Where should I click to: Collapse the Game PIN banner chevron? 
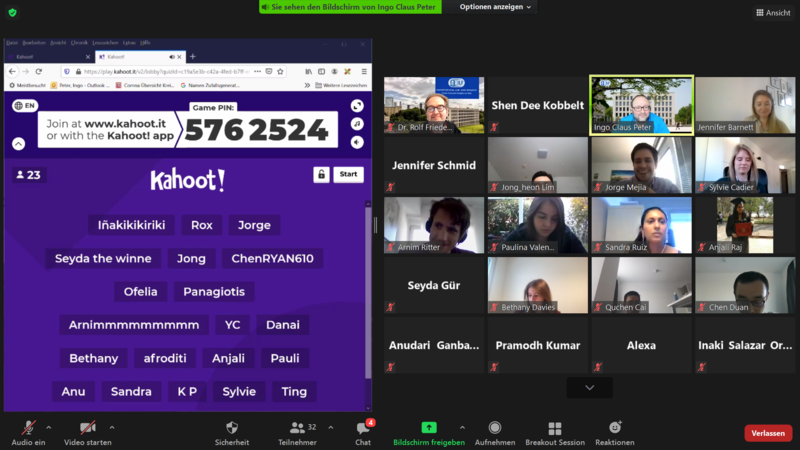click(x=18, y=144)
